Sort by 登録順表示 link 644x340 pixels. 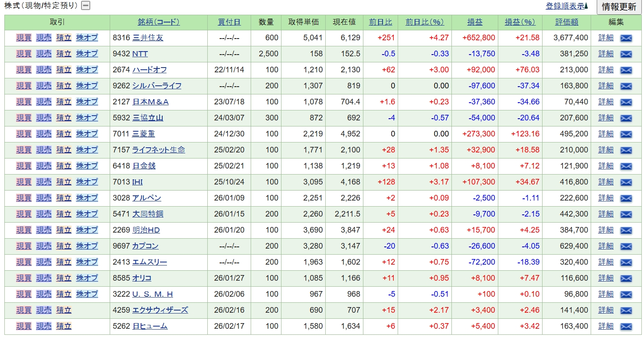[x=566, y=6]
